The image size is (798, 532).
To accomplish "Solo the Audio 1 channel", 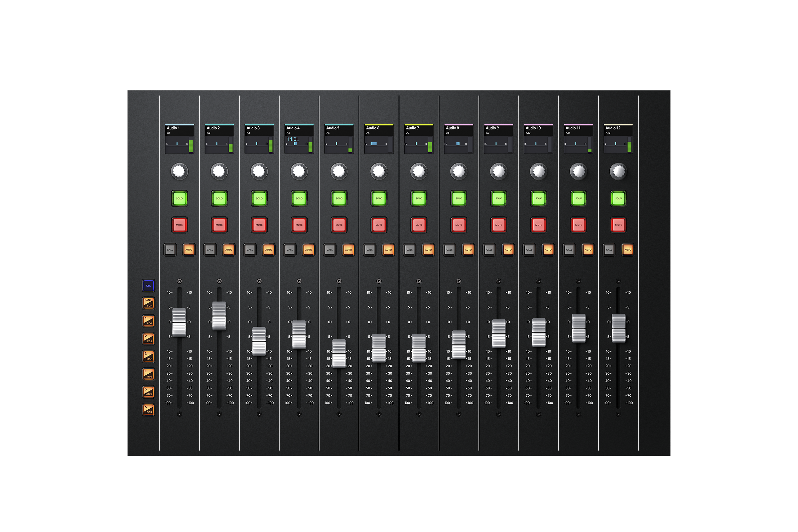I will point(180,199).
